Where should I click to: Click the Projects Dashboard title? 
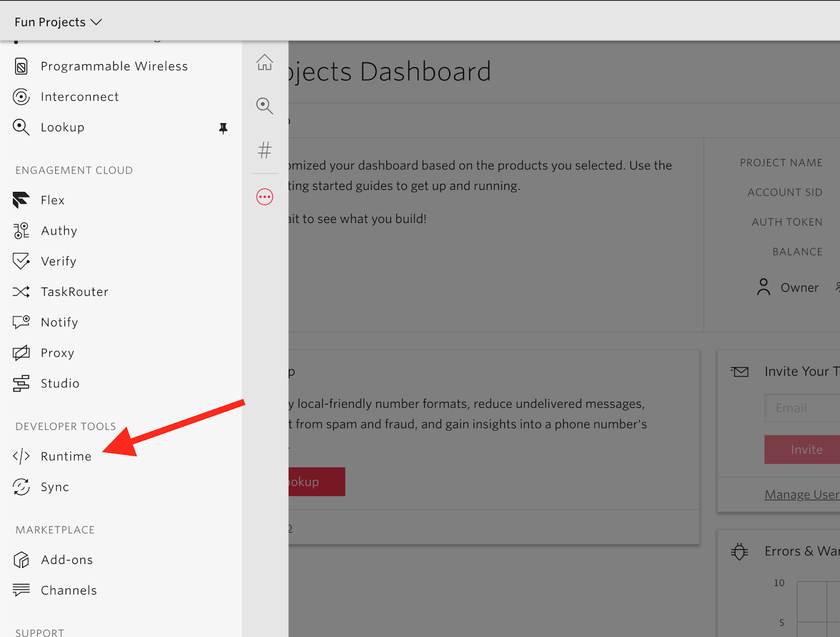click(x=390, y=71)
